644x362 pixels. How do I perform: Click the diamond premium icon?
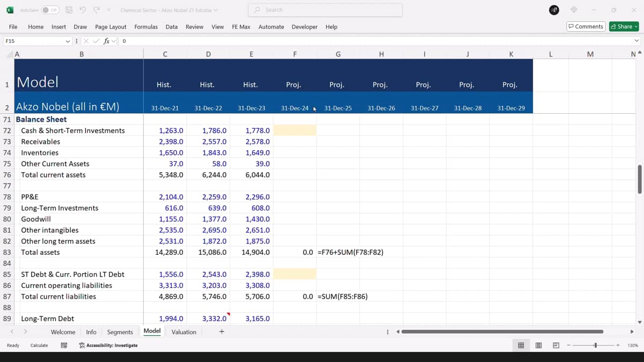point(574,10)
